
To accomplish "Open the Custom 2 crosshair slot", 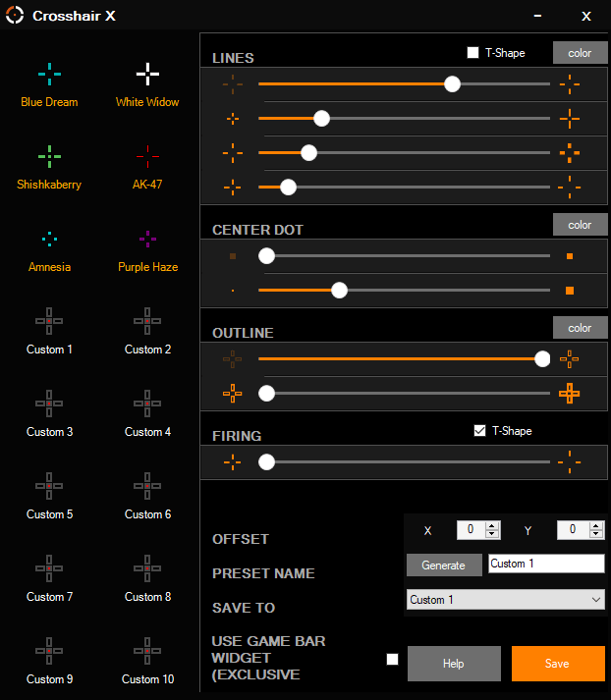I will [147, 332].
